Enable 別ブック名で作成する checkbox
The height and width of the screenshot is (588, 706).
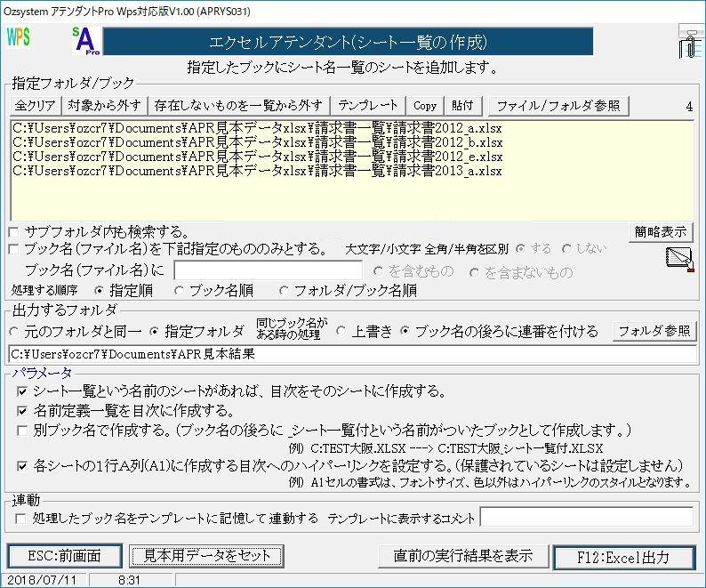click(x=23, y=431)
